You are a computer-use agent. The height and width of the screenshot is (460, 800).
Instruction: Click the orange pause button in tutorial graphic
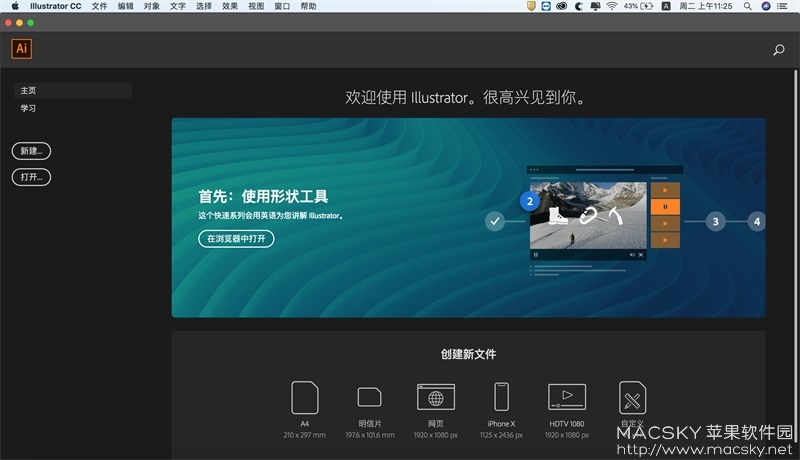coord(665,207)
